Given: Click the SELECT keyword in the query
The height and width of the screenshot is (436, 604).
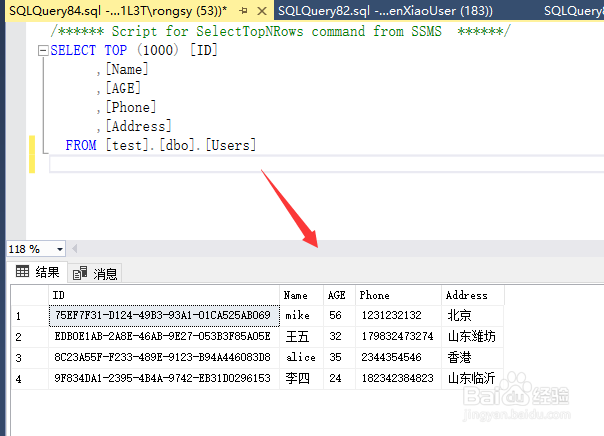Looking at the screenshot, I should pos(73,50).
